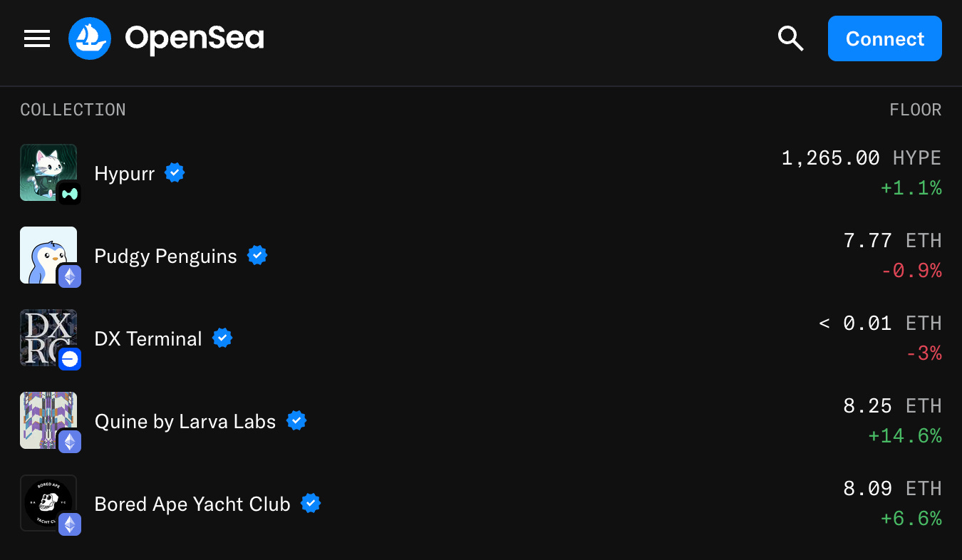Viewport: 962px width, 560px height.
Task: Go to Pudgy Penguins collection
Action: coord(165,256)
